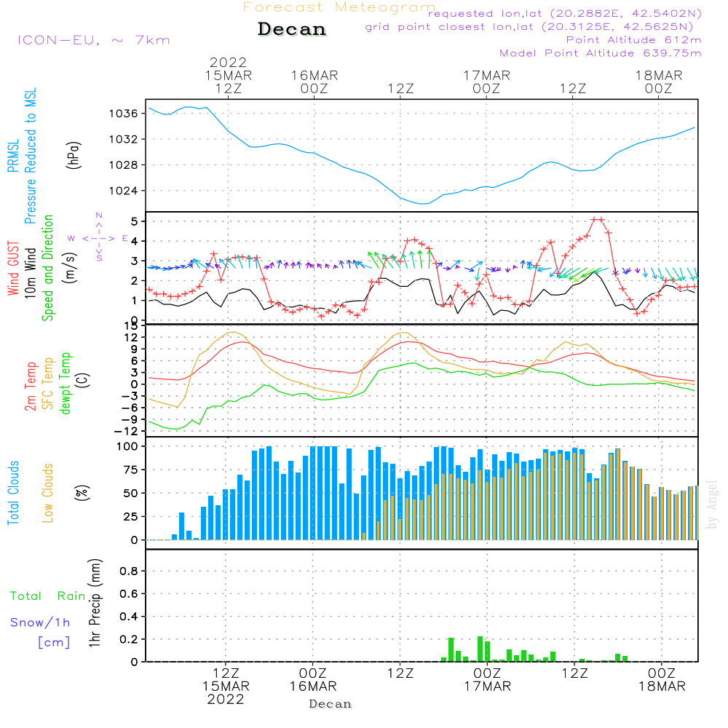Click the 'Wind GUST' red label

(x=13, y=268)
